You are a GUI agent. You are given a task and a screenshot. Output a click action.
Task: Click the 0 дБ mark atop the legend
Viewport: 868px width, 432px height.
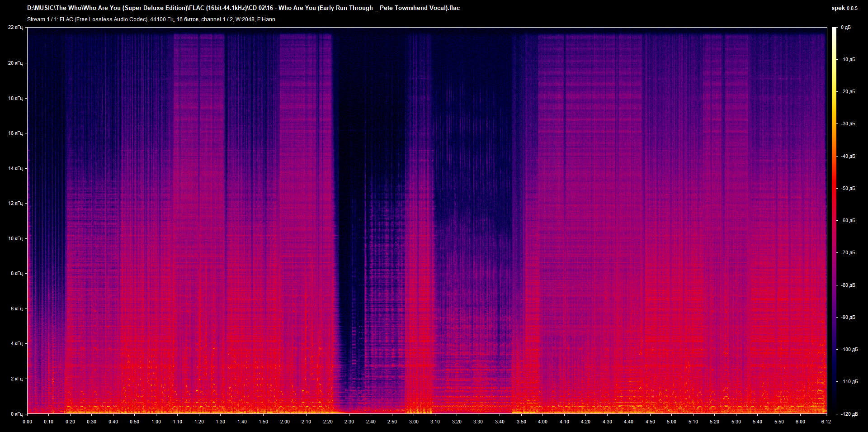846,27
